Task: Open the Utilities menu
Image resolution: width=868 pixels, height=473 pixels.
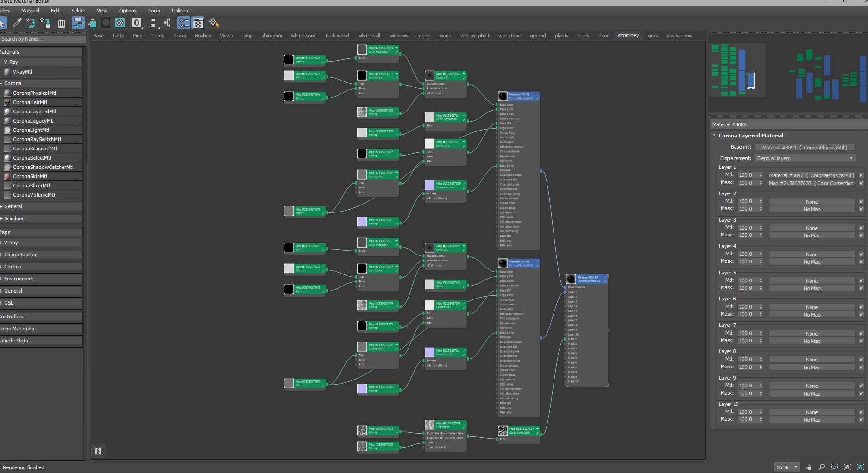Action: [180, 11]
